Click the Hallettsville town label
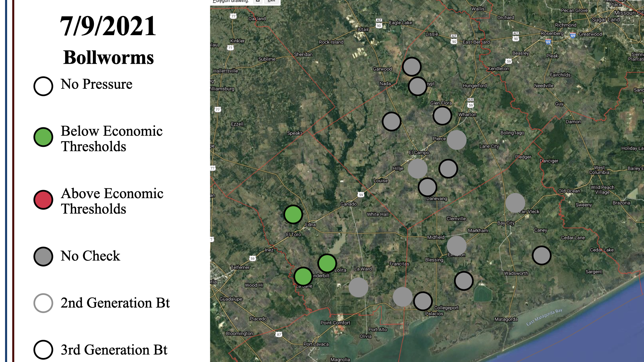 (226, 71)
